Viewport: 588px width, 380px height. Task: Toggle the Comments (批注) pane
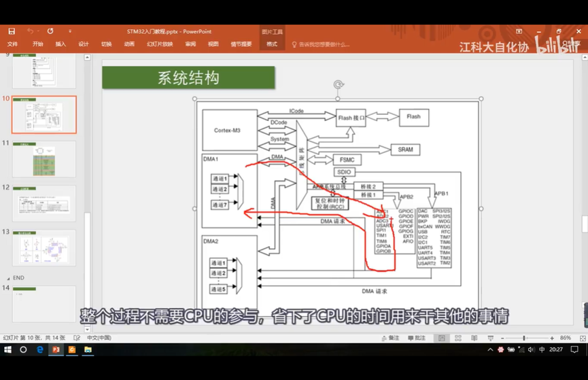417,338
